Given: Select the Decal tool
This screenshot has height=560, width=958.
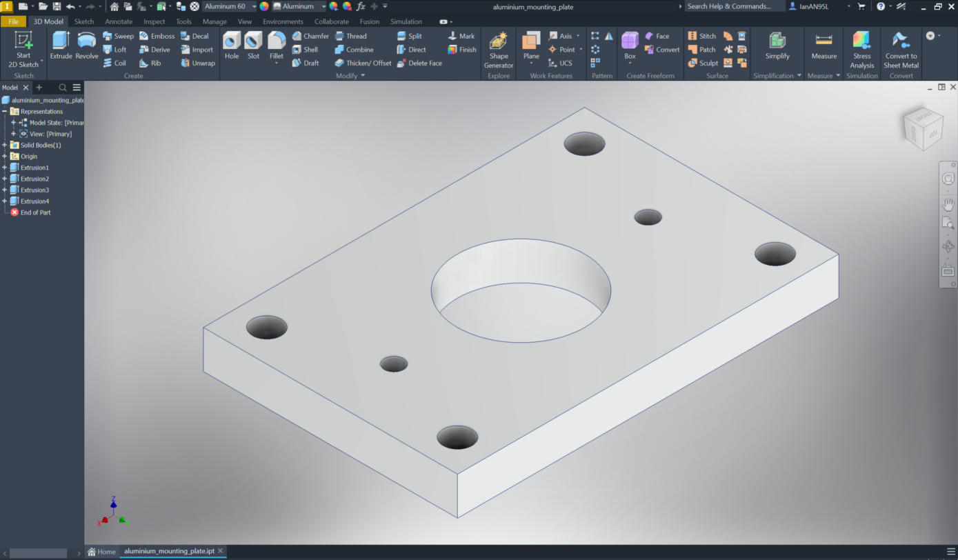Looking at the screenshot, I should 194,36.
